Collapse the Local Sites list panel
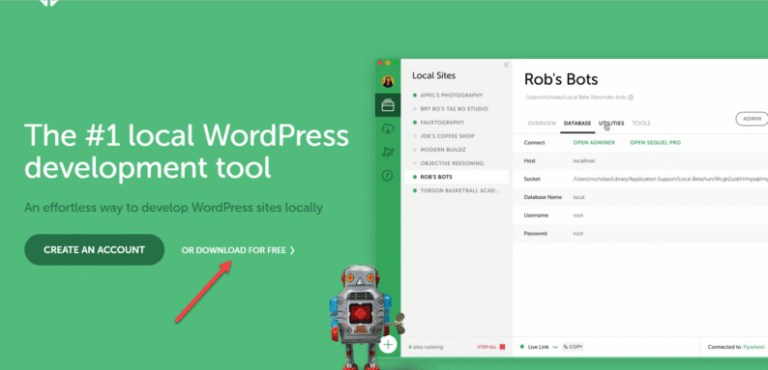Screen dimensions: 768x370 (506, 65)
